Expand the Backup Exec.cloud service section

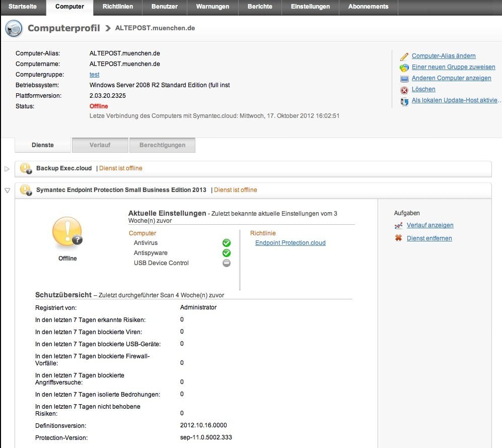pyautogui.click(x=7, y=169)
